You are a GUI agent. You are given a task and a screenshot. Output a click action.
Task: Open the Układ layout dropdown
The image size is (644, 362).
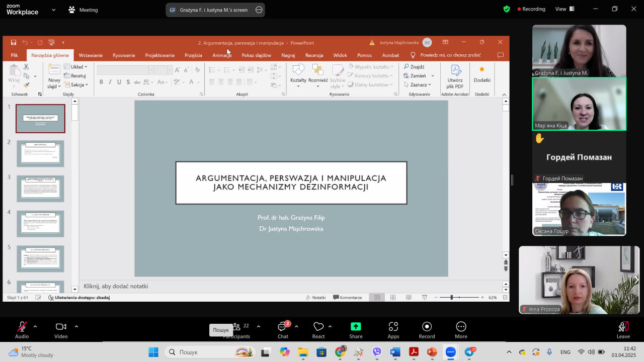76,67
